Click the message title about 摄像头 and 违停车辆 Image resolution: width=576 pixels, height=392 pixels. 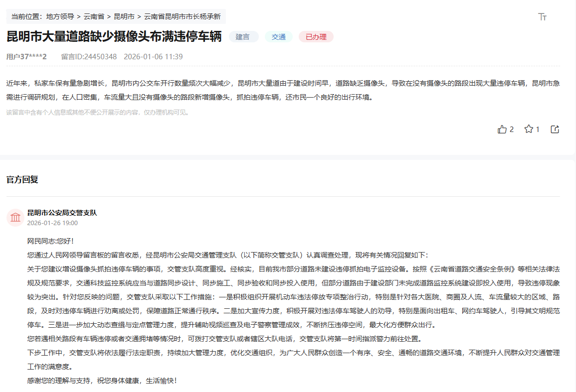coord(113,36)
